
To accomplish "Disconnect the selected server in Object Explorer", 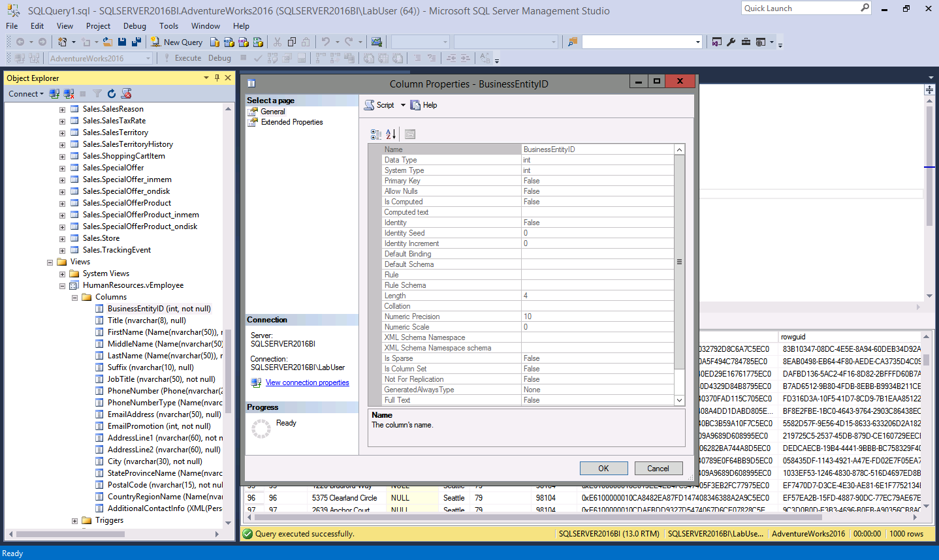I will 69,93.
